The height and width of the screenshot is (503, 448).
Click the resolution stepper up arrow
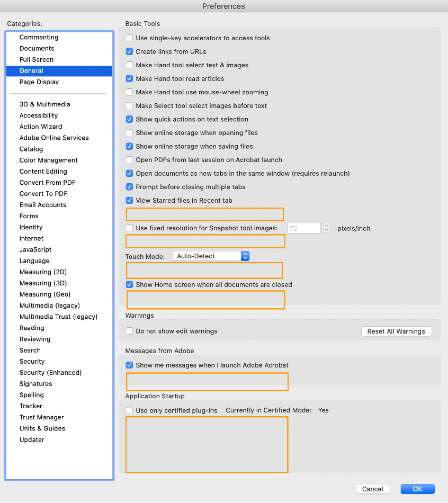327,226
